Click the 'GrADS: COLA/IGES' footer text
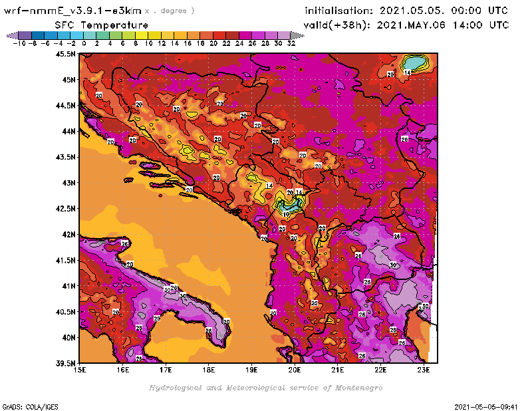The height and width of the screenshot is (411, 532). [30, 407]
